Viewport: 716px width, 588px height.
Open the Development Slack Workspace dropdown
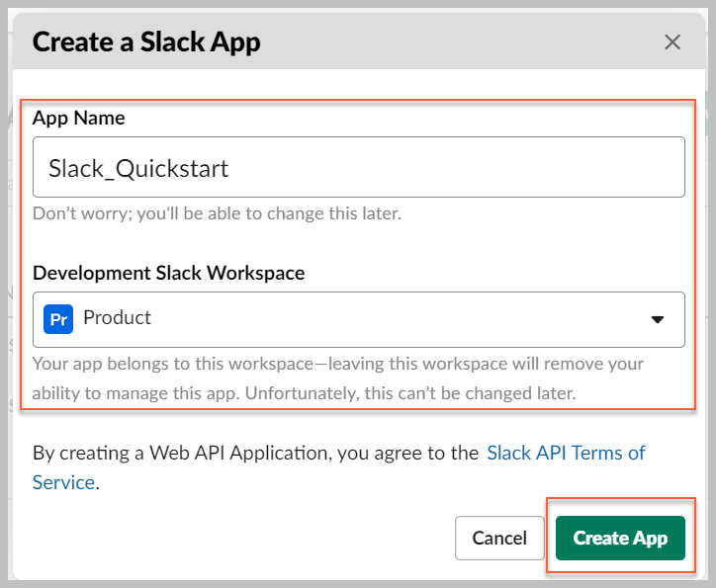[358, 319]
